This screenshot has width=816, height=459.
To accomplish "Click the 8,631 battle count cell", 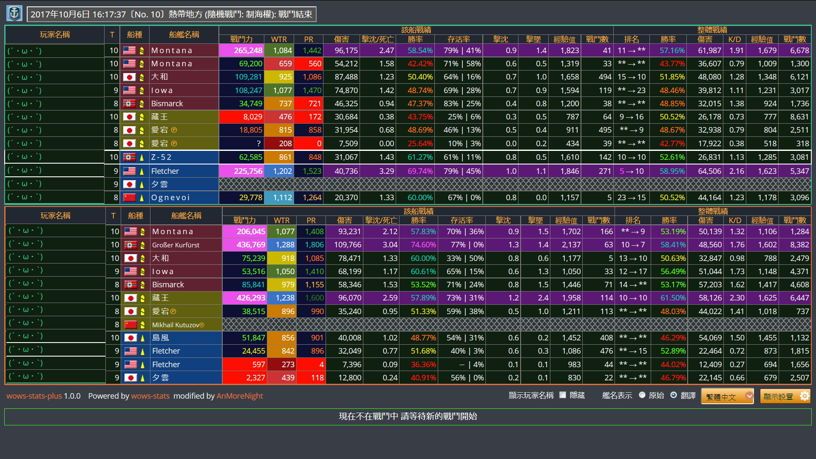I will pos(795,117).
